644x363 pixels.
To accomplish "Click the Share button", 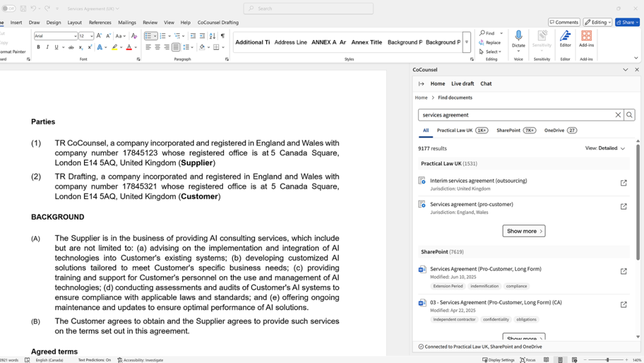I will click(x=627, y=22).
